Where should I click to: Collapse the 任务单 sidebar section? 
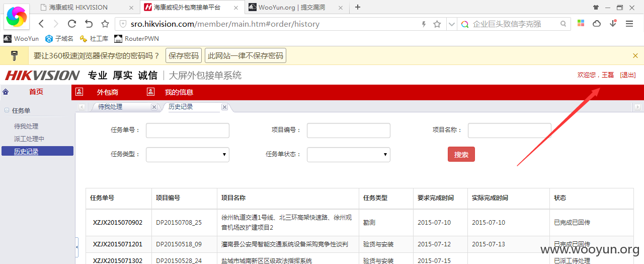tap(7, 110)
